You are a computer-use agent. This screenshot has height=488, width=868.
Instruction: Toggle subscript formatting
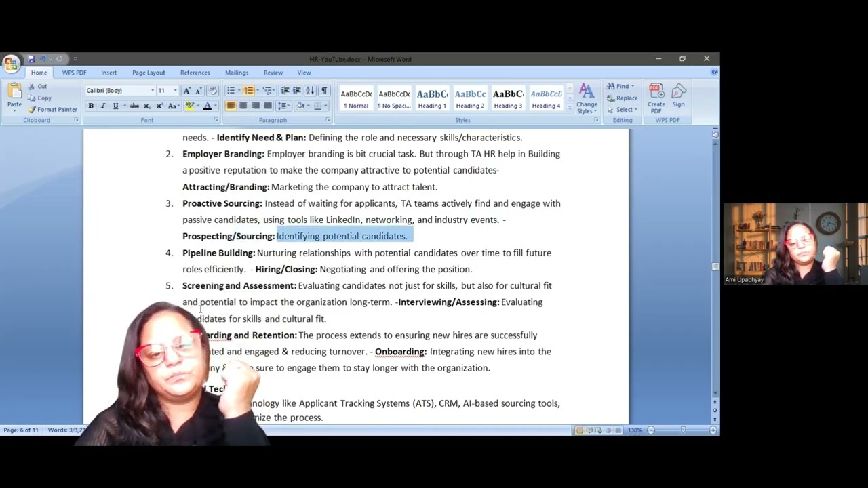146,106
